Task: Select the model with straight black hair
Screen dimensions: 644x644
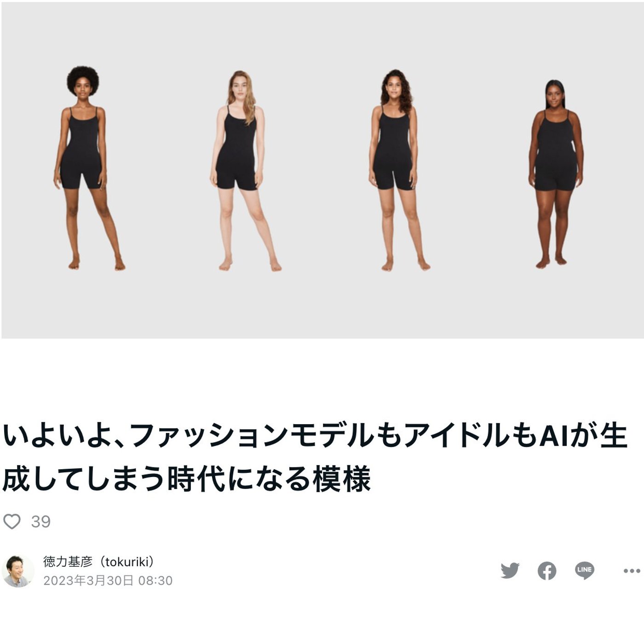Action: (x=556, y=174)
